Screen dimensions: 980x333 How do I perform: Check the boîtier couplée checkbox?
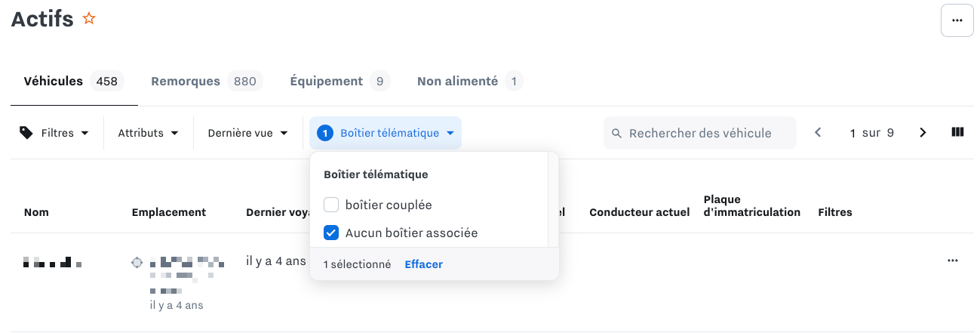(331, 205)
